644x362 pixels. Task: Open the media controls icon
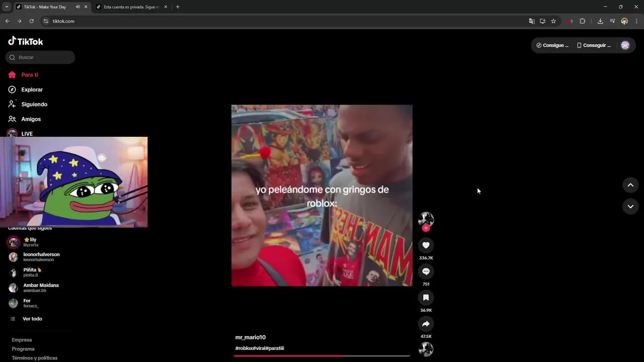point(612,21)
